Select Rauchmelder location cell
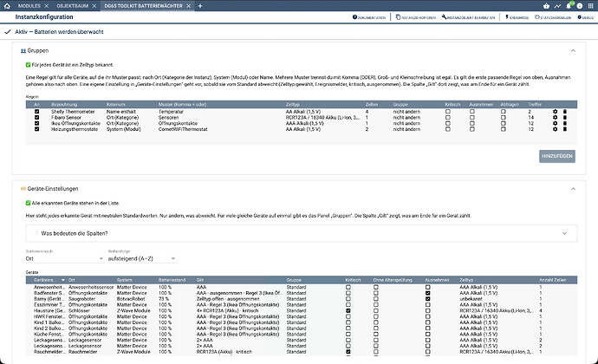Screen dimensions: 598x364 coord(82,352)
